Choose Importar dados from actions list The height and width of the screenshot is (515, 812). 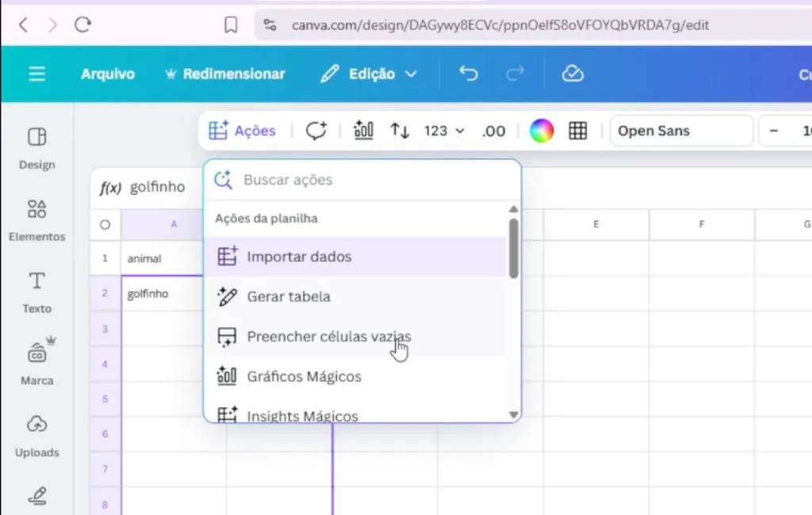(299, 257)
